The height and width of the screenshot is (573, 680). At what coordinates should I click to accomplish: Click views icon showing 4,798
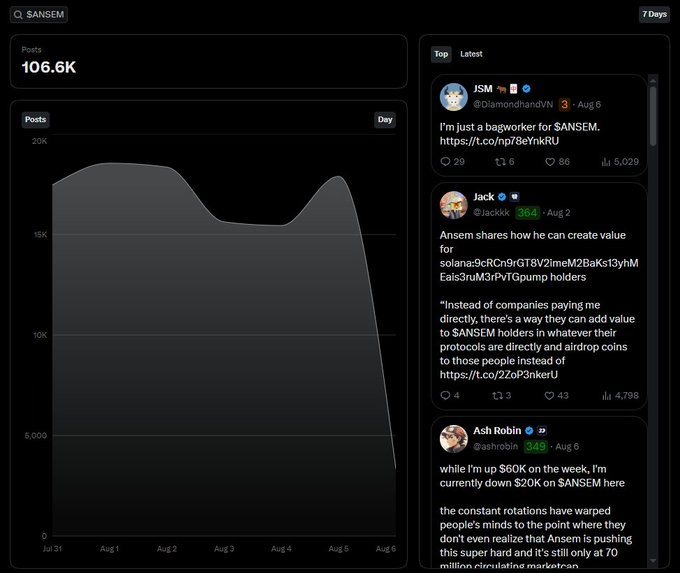(607, 396)
